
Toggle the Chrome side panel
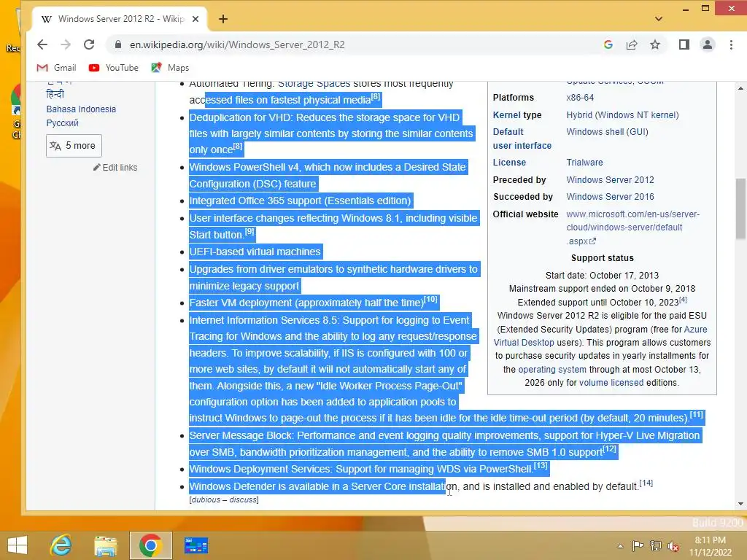tap(684, 44)
